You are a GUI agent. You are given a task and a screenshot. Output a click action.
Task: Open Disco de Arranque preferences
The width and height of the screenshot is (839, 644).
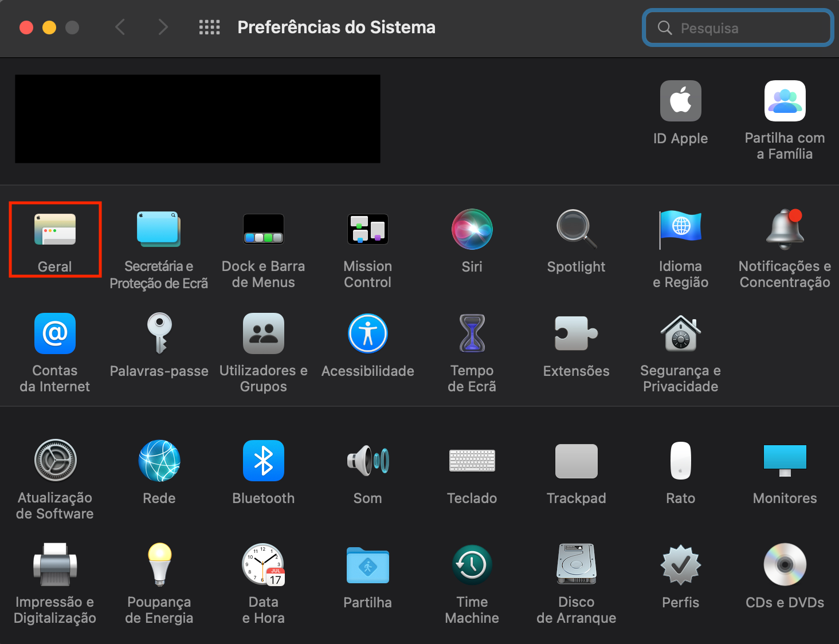[576, 566]
